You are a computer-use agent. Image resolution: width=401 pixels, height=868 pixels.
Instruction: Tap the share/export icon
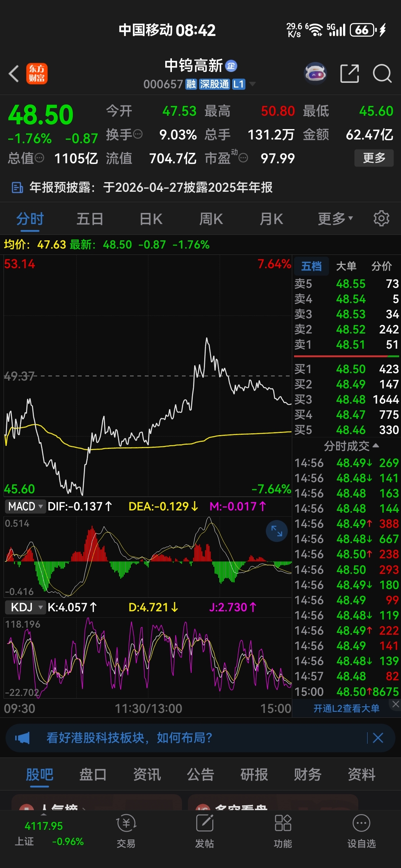tap(350, 73)
